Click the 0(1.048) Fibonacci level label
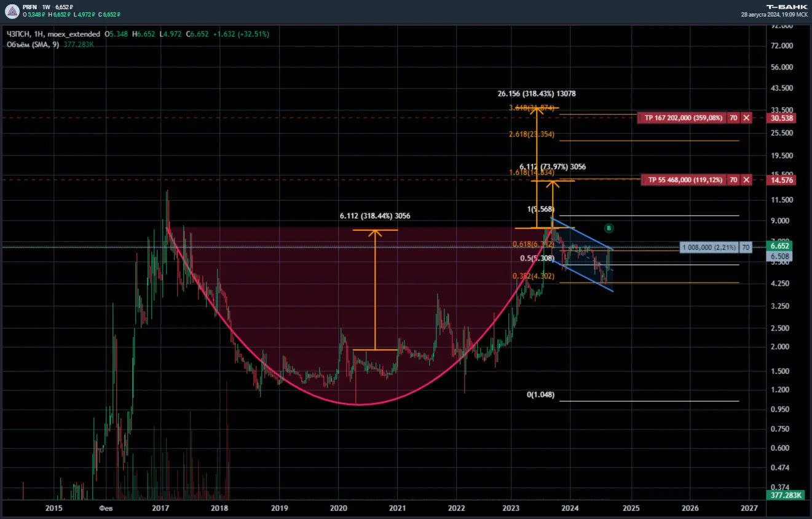Viewport: 812px width, 519px height. click(540, 394)
